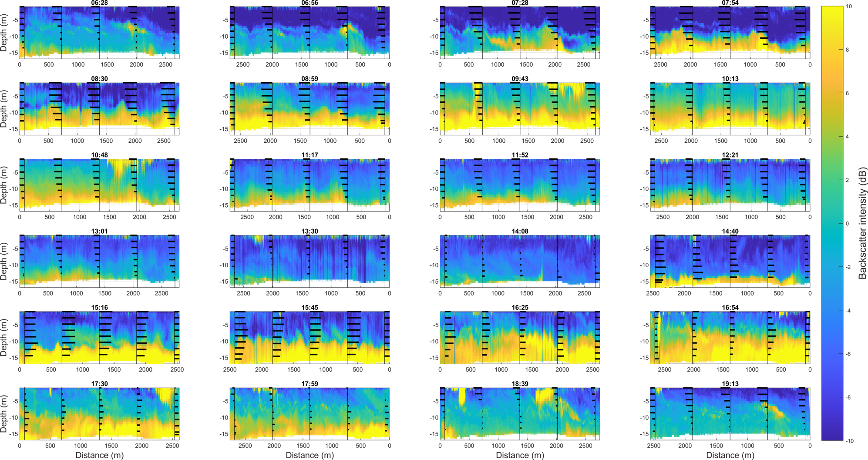Select the 16:25 transect subplot

pyautogui.click(x=520, y=336)
